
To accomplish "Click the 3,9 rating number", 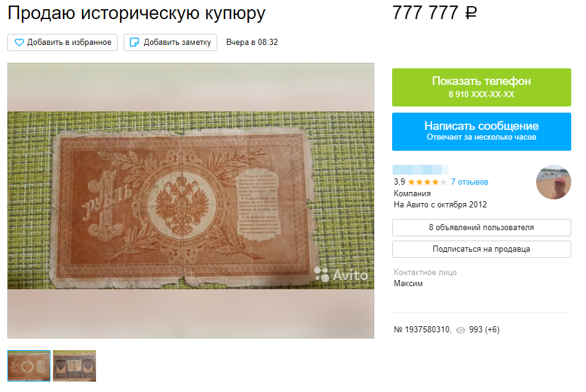I will (x=399, y=182).
